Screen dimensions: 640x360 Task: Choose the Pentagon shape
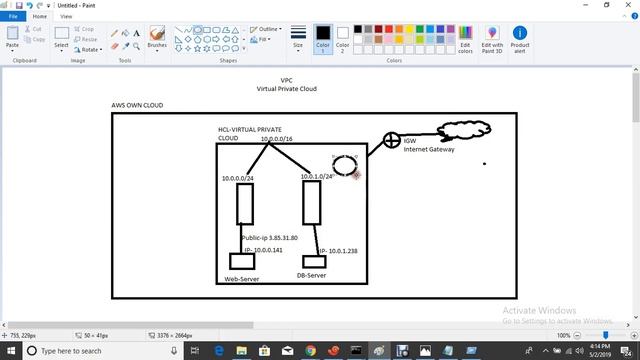[198, 40]
